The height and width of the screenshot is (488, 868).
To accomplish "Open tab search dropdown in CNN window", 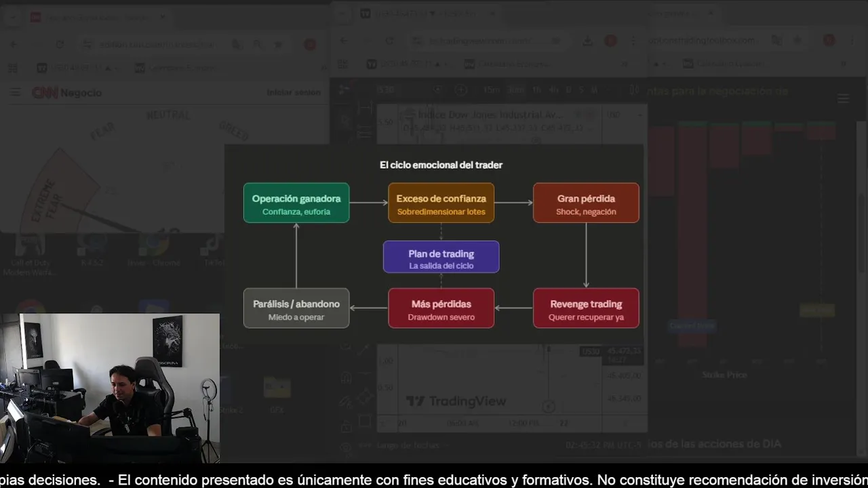I will 12,17.
